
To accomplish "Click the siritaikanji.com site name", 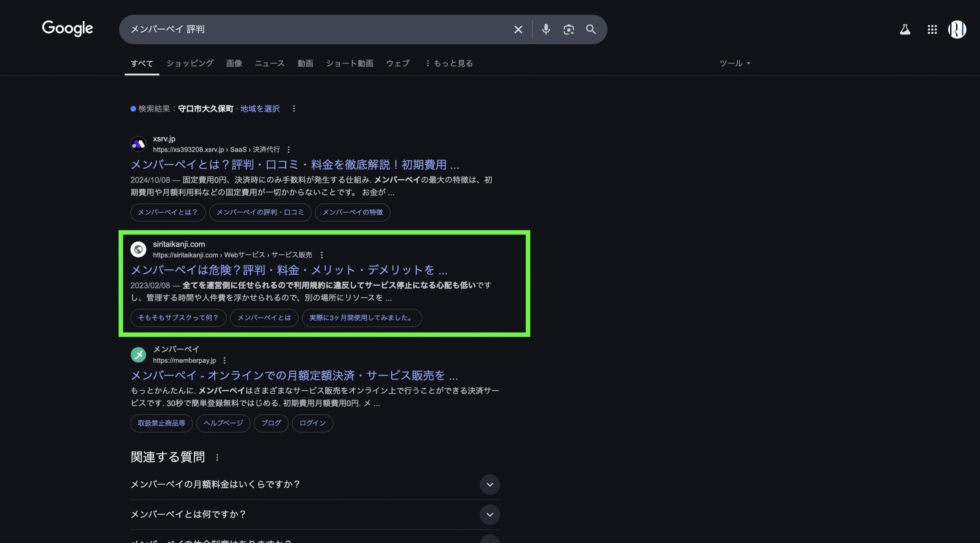I will [179, 244].
